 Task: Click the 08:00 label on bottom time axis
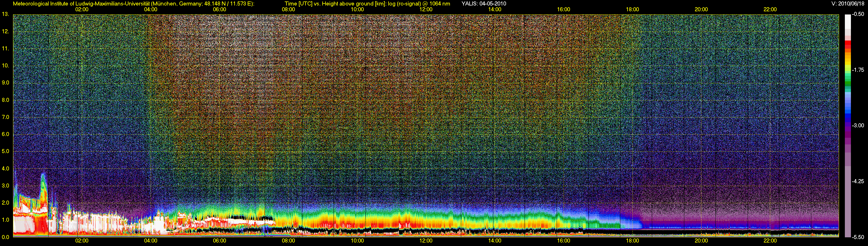(288, 241)
